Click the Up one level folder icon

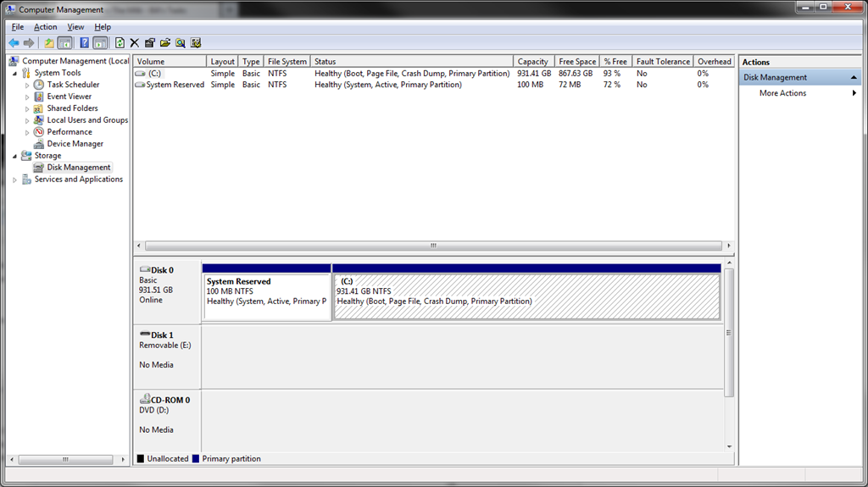click(49, 42)
